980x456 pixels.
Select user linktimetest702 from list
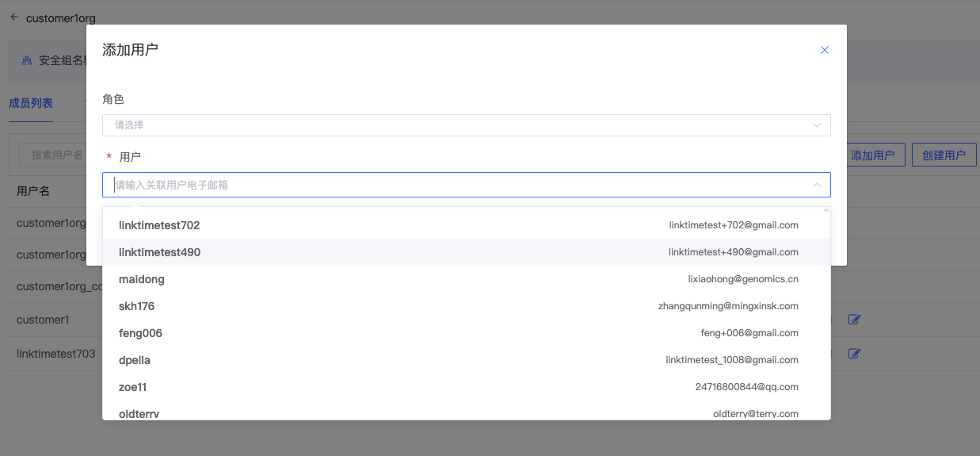click(466, 225)
